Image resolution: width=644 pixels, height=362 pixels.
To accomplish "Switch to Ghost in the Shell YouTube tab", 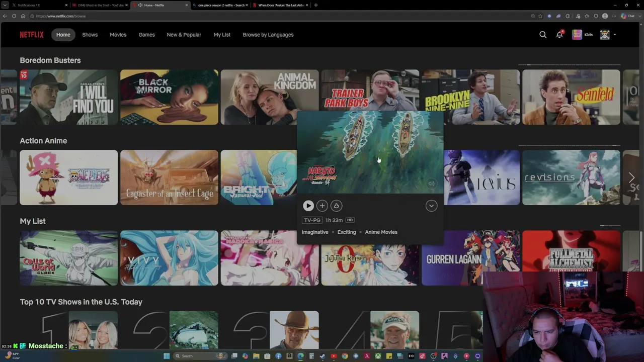I will coord(101,5).
